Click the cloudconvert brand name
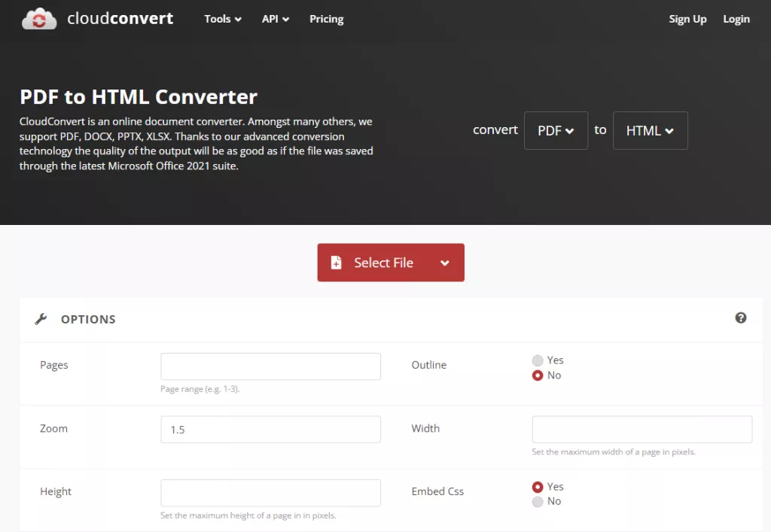771x532 pixels. [120, 18]
